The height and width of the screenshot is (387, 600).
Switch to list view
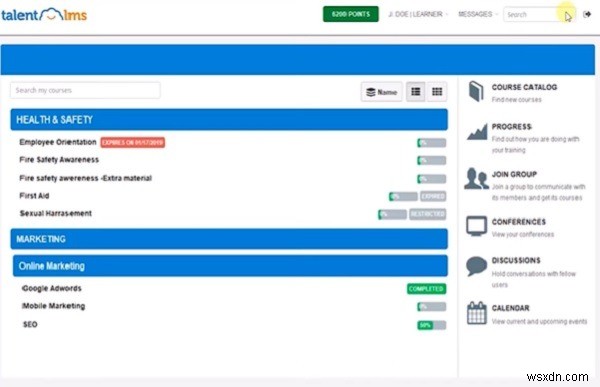[416, 92]
